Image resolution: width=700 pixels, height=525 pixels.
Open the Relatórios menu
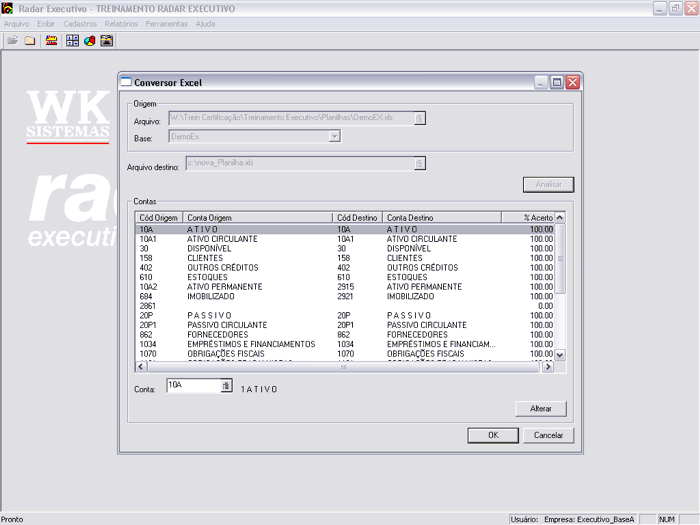point(121,23)
